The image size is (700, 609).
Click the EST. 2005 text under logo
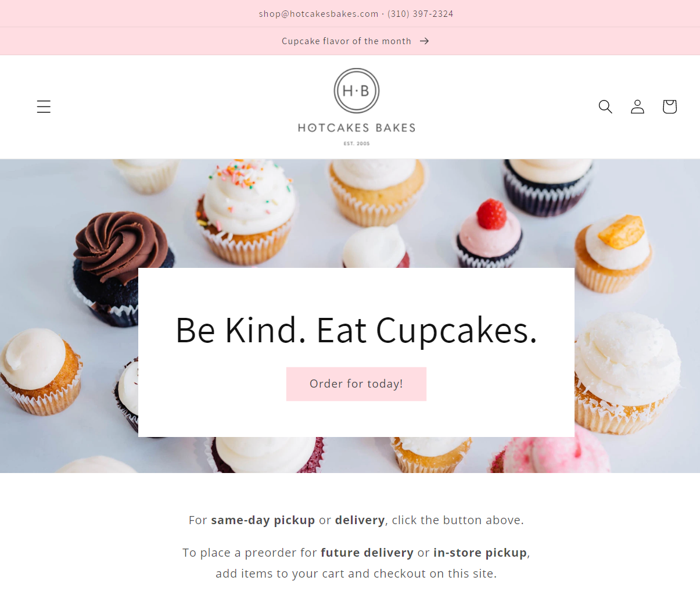click(357, 144)
